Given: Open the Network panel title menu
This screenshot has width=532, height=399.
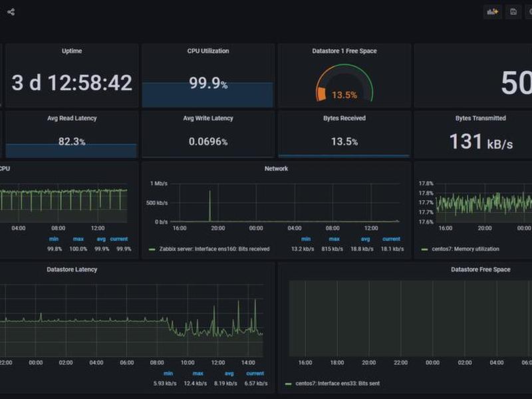Looking at the screenshot, I should [276, 169].
